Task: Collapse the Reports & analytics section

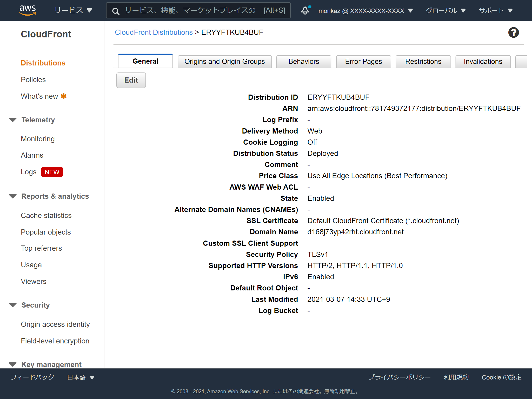Action: [x=13, y=196]
